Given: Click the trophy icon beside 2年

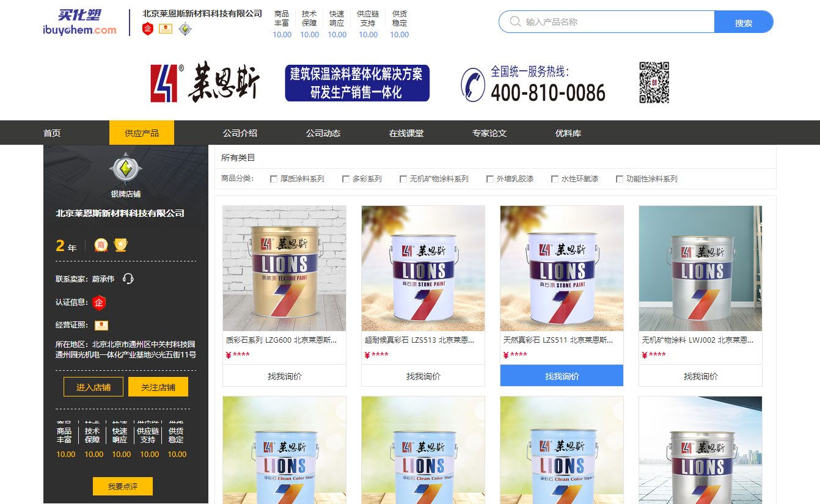Looking at the screenshot, I should tap(120, 245).
